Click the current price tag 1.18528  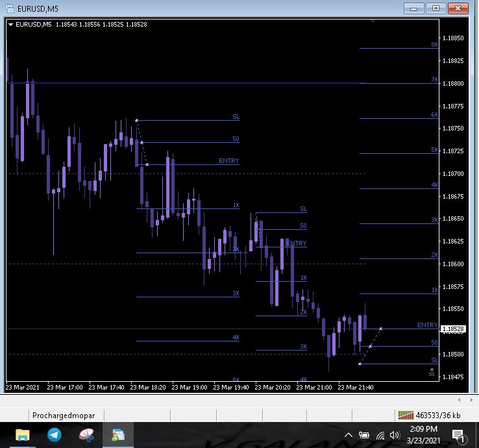pyautogui.click(x=453, y=329)
